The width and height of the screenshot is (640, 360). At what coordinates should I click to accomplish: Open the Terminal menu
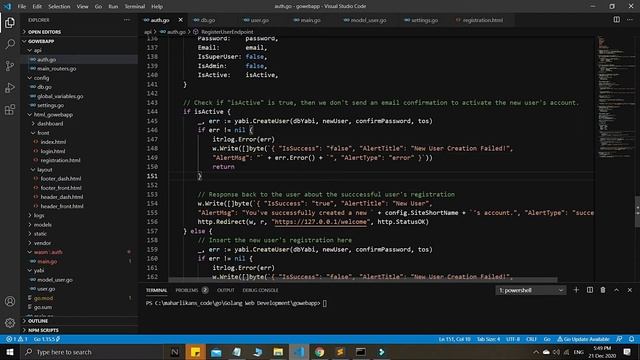coord(135,7)
